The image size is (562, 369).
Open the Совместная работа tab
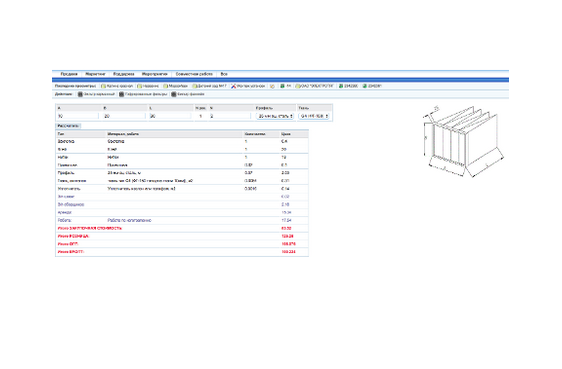194,74
